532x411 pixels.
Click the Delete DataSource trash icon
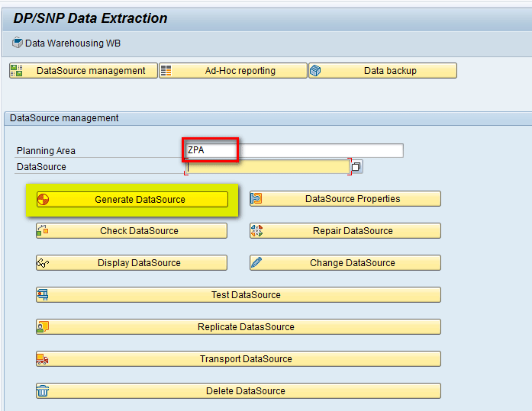point(43,391)
